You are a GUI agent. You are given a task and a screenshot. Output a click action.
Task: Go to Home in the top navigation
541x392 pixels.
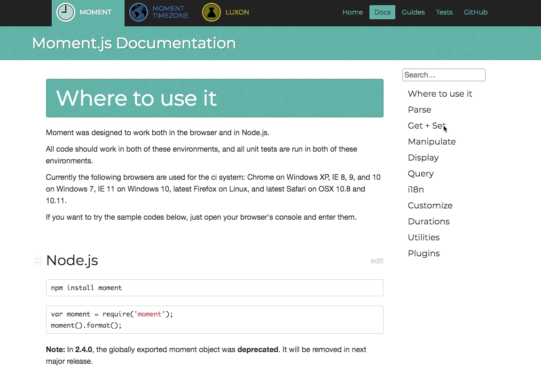[x=352, y=12]
